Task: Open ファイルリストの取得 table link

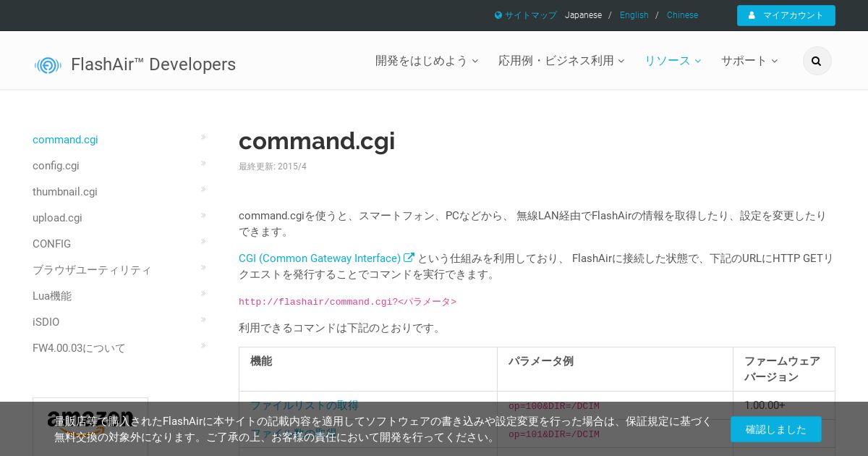Action: (305, 405)
